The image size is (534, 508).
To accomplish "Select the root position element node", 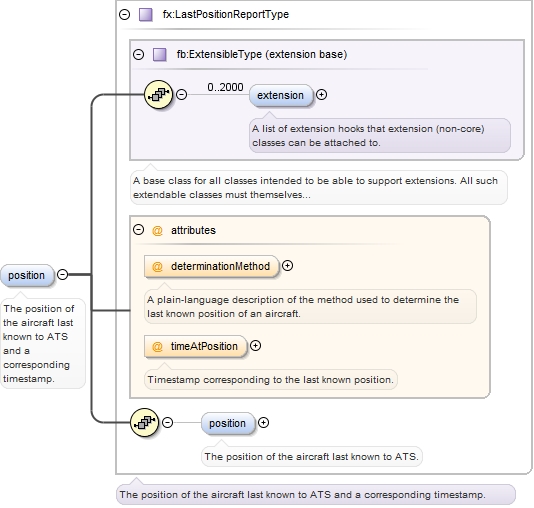I will coord(27,275).
